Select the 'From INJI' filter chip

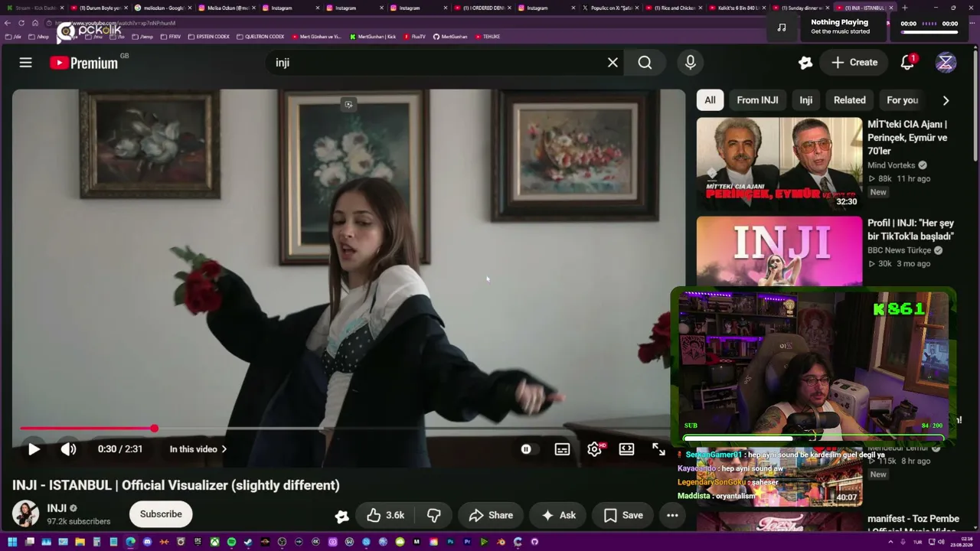coord(757,100)
